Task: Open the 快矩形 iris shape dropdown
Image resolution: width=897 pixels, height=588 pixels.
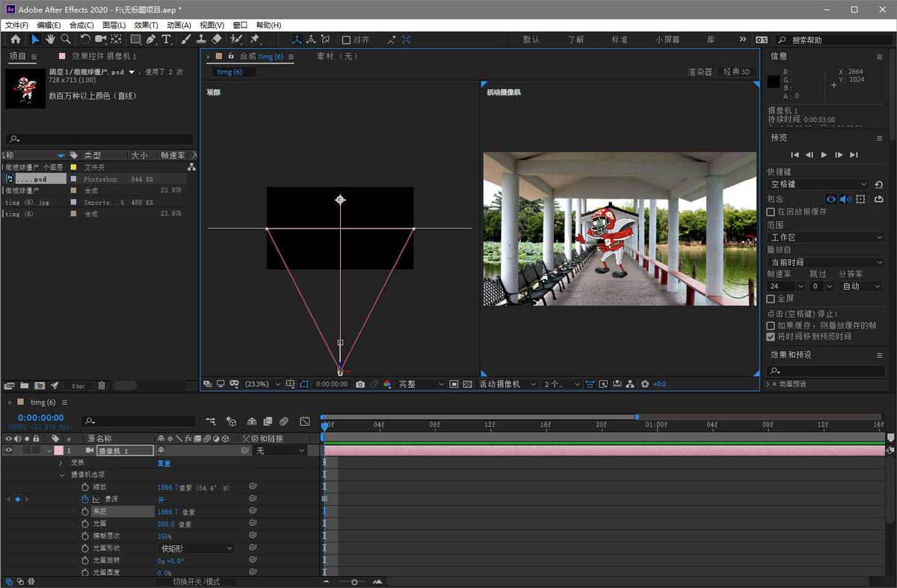Action: click(x=196, y=548)
